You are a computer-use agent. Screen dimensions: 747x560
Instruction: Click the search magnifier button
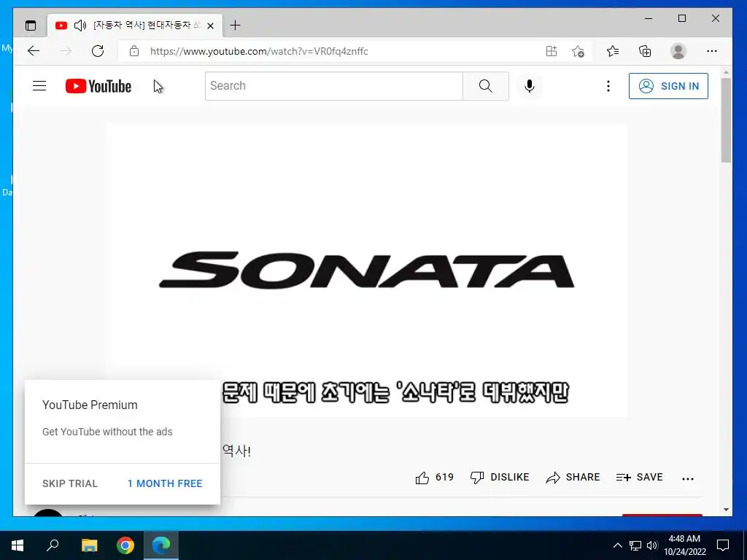(485, 86)
